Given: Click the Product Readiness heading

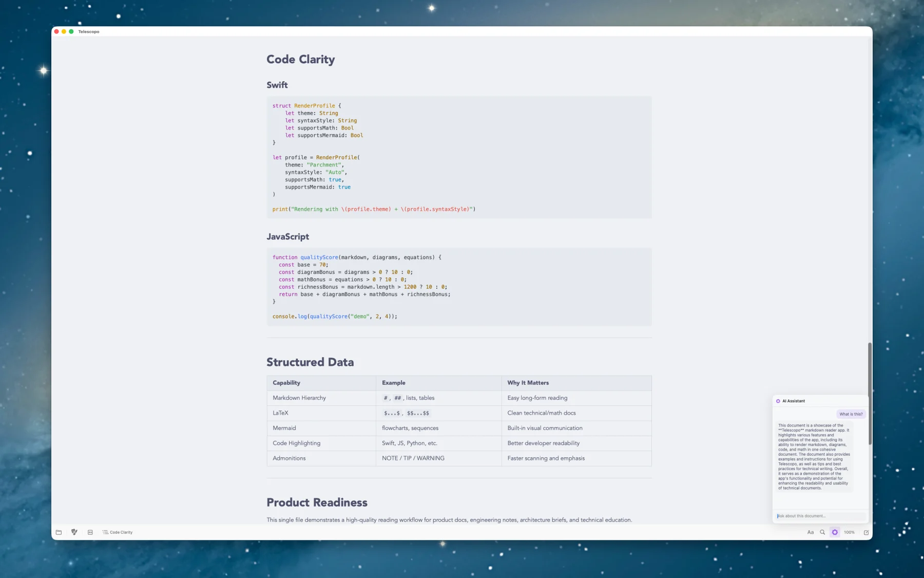Looking at the screenshot, I should 317,502.
